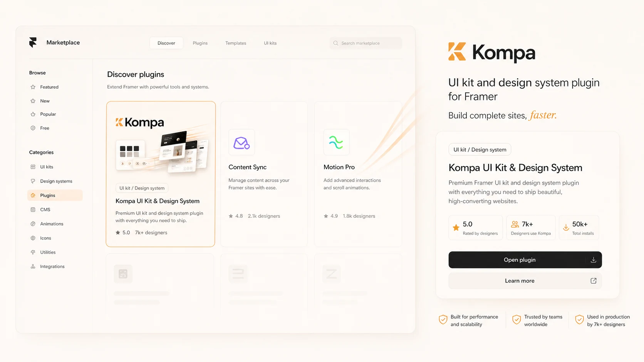
Task: Click the 'Total installs' label
Action: (583, 234)
